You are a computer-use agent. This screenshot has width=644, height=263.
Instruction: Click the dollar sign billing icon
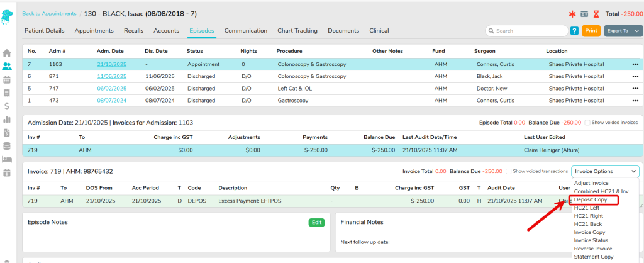pos(7,106)
